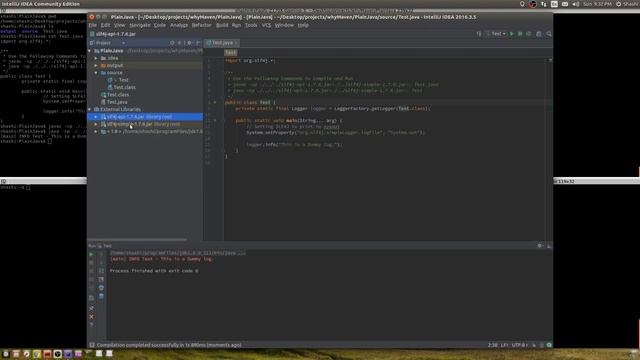
Task: Click Collapse All icon in Project panel
Action: [180, 43]
